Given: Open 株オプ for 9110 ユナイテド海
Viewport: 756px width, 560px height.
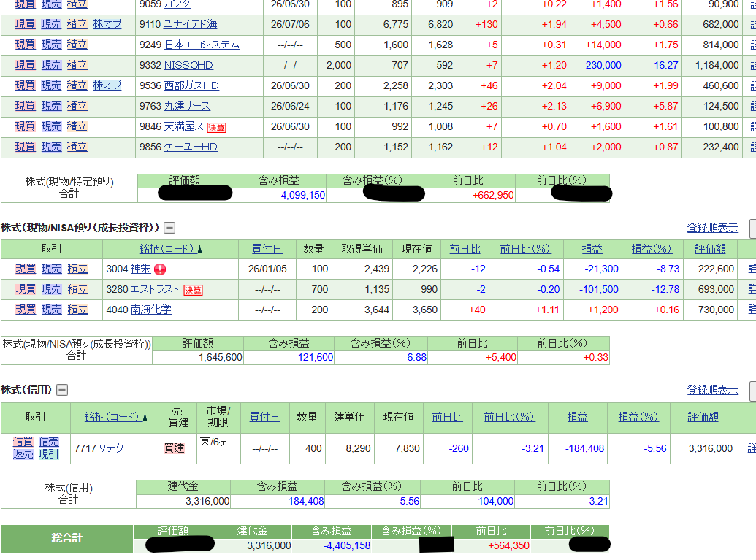Looking at the screenshot, I should 107,24.
